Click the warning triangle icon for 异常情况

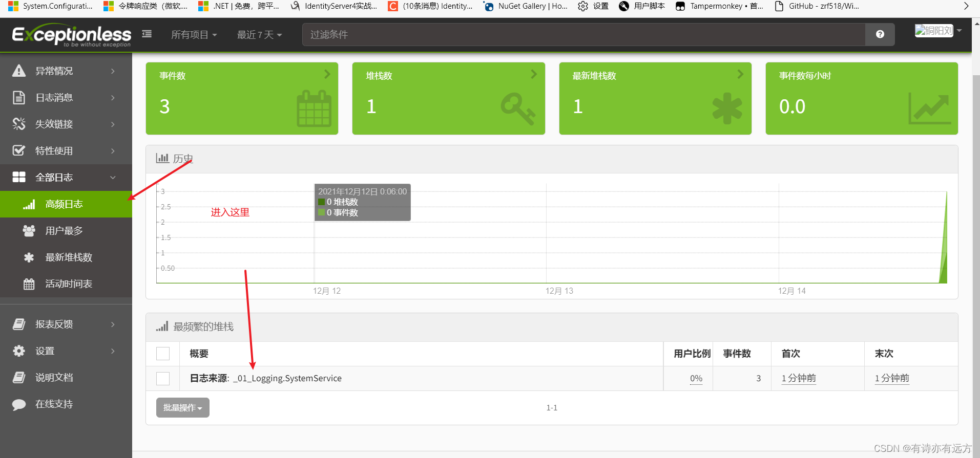pyautogui.click(x=19, y=71)
